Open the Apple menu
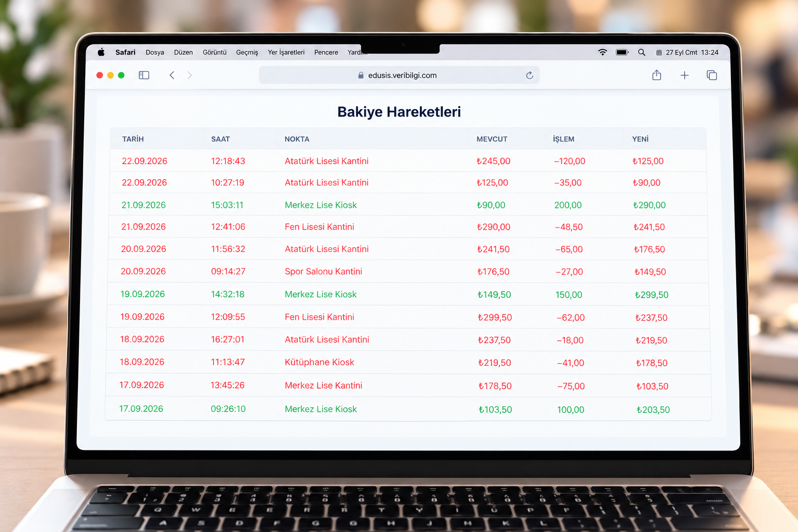Screen dimensions: 798x532 [101, 52]
